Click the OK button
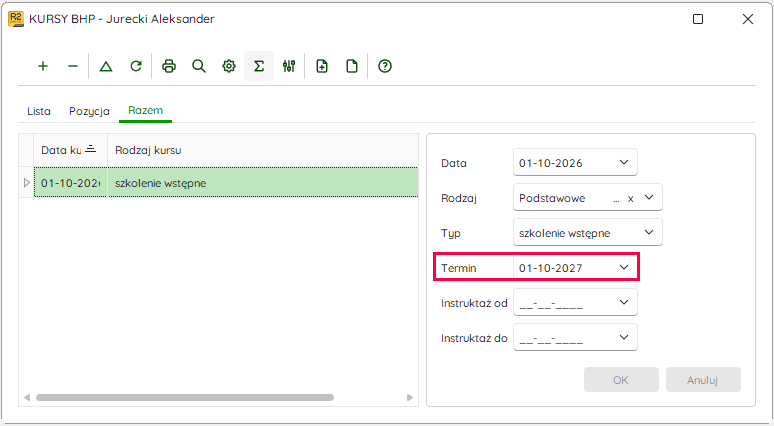The image size is (774, 426). point(621,380)
